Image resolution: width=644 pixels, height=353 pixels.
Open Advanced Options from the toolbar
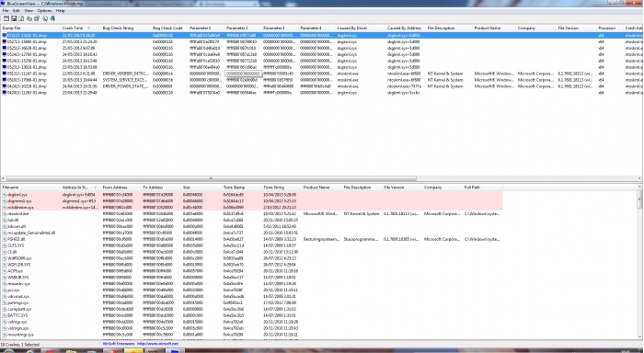tap(6, 18)
